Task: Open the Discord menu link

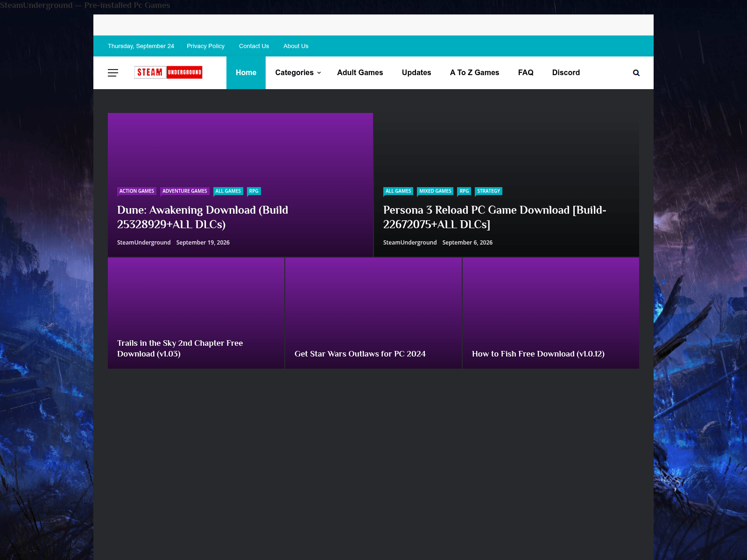Action: point(566,73)
